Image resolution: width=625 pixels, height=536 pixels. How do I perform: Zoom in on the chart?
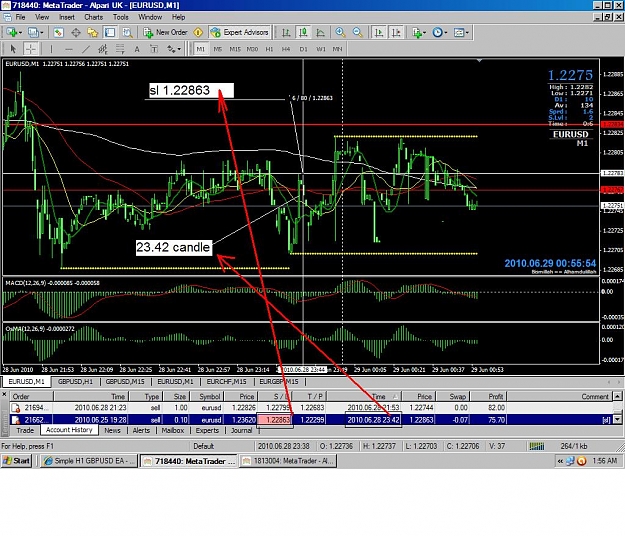(x=340, y=33)
